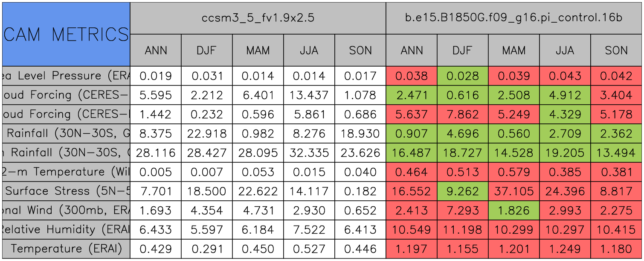
Task: Click the Temperature (ERAI) row label
Action: pos(66,249)
